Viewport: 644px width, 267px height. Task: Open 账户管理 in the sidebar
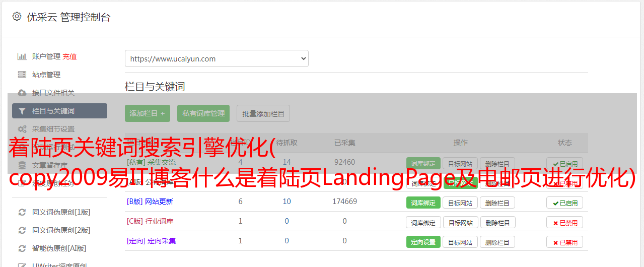[46, 56]
